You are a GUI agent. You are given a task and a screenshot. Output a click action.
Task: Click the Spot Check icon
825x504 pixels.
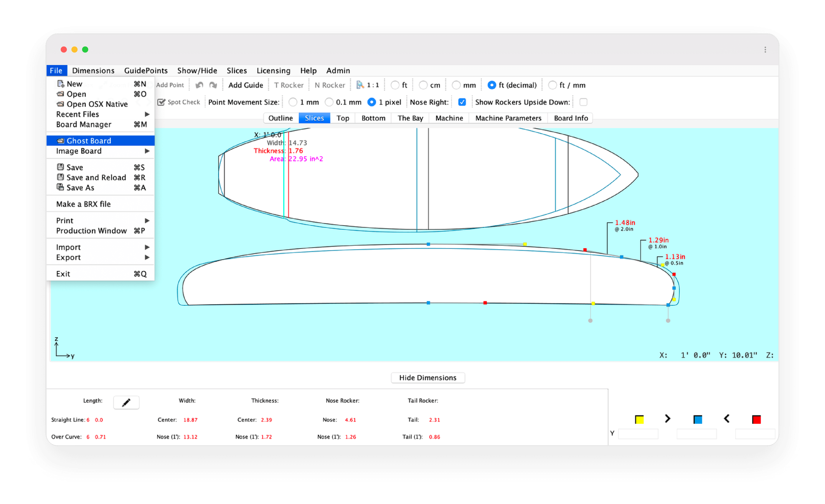161,102
